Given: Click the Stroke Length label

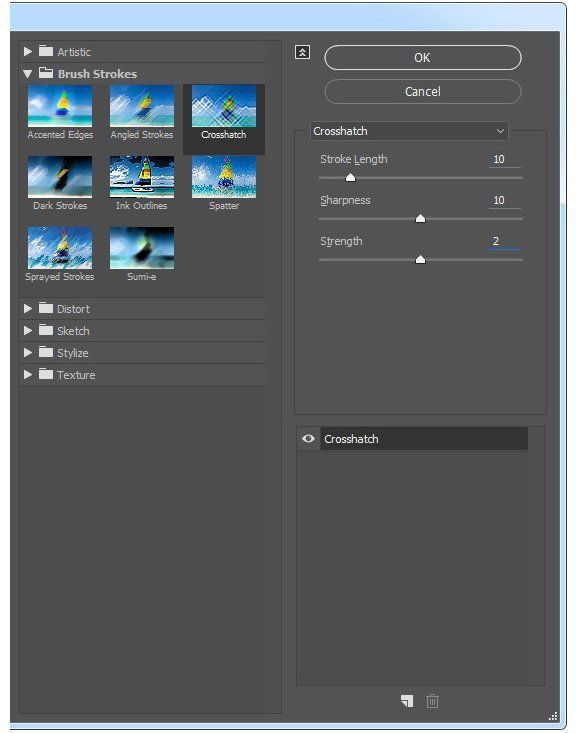Looking at the screenshot, I should (353, 159).
